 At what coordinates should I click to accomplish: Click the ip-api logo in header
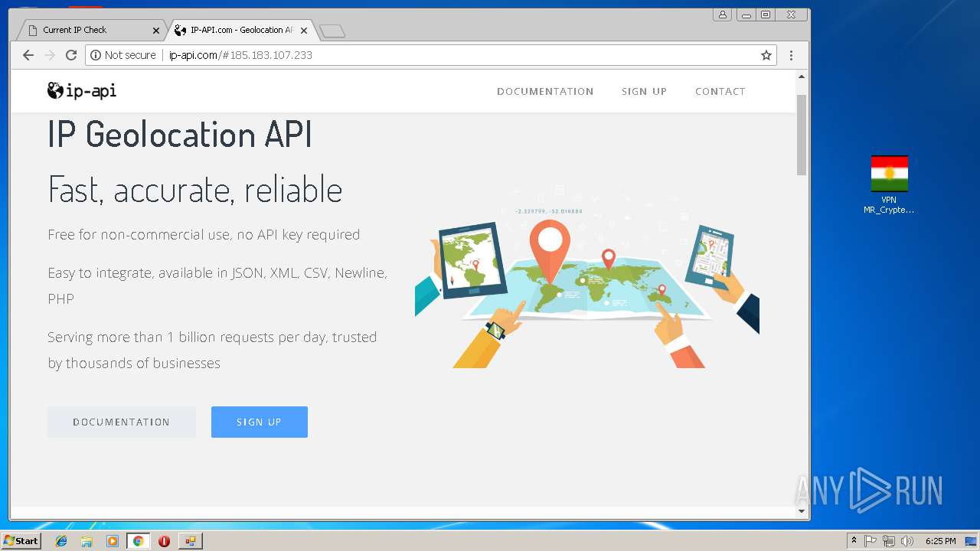tap(82, 91)
